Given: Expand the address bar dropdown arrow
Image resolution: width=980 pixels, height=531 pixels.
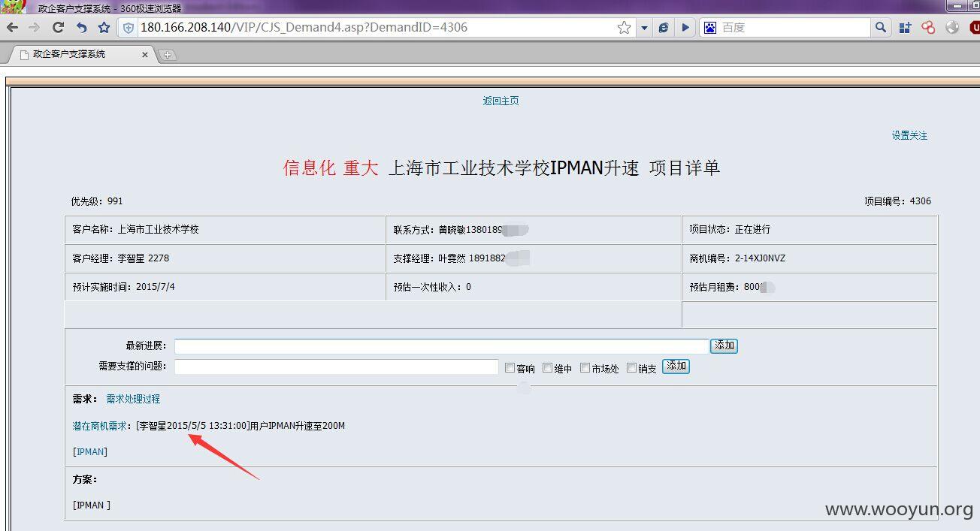Looking at the screenshot, I should [x=644, y=28].
